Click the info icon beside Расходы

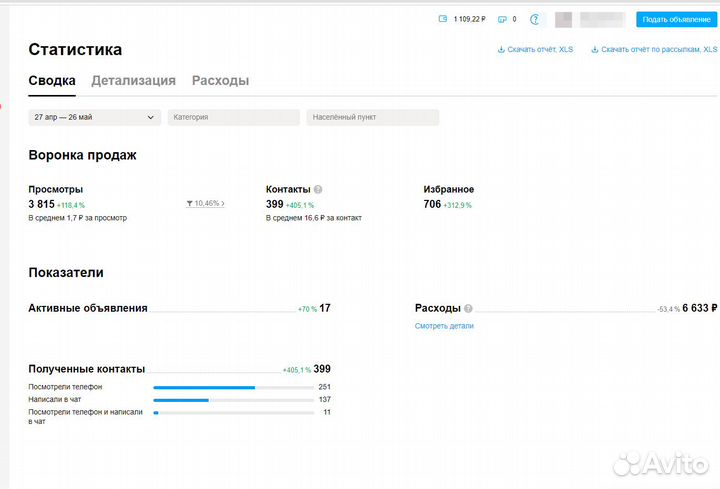[468, 309]
